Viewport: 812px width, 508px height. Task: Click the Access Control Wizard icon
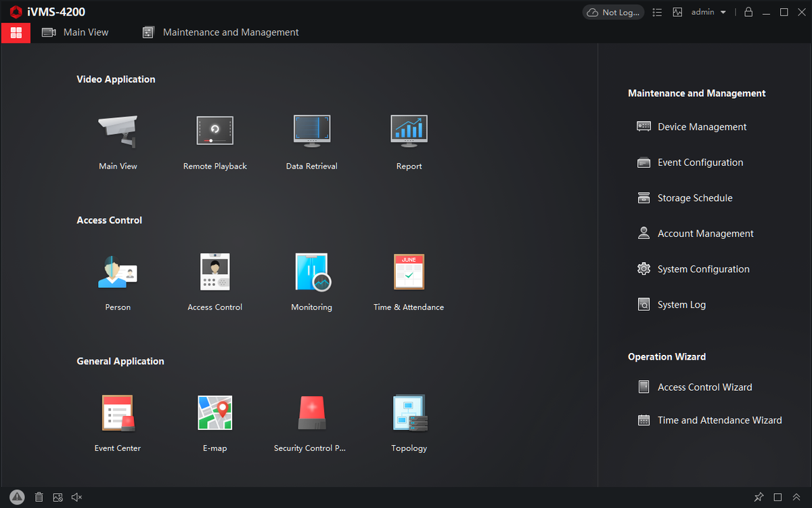click(x=644, y=387)
